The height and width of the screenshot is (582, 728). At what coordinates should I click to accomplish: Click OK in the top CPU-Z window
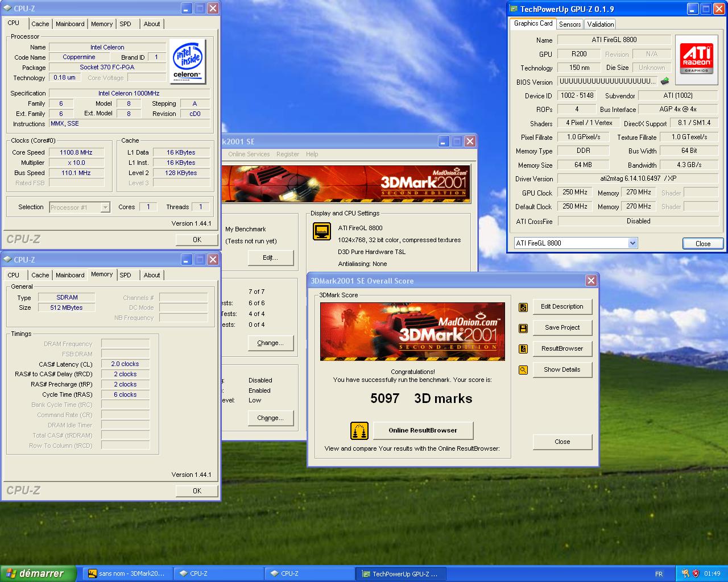coord(197,240)
